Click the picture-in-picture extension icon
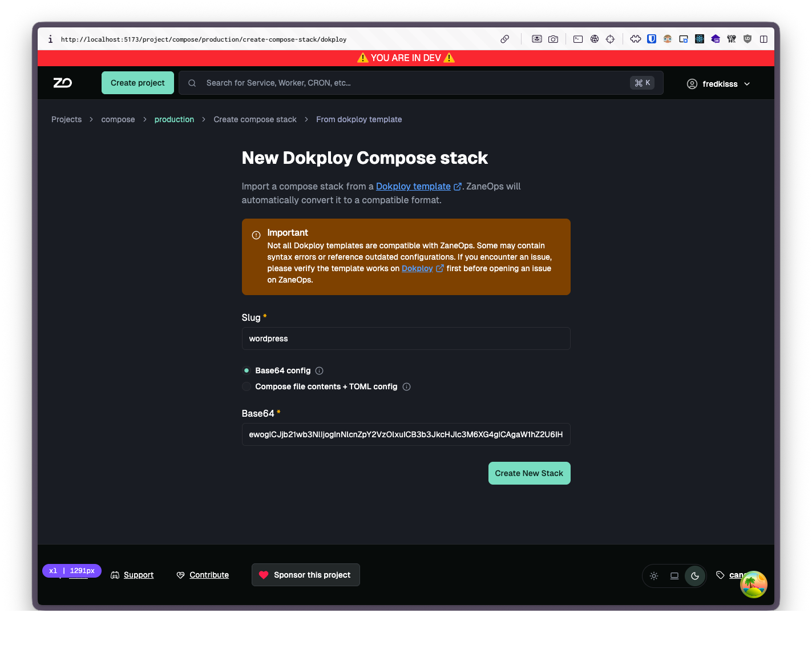The height and width of the screenshot is (653, 812). tap(684, 39)
